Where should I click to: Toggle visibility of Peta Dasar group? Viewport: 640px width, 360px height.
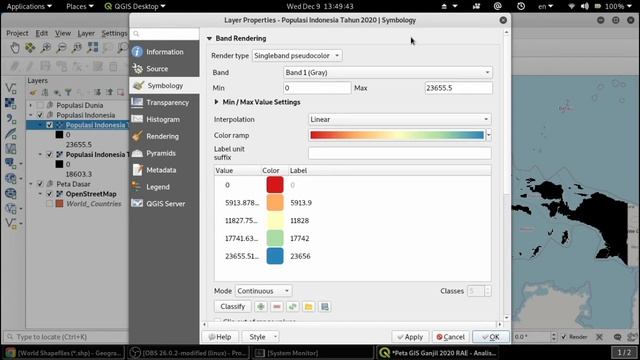coord(40,184)
